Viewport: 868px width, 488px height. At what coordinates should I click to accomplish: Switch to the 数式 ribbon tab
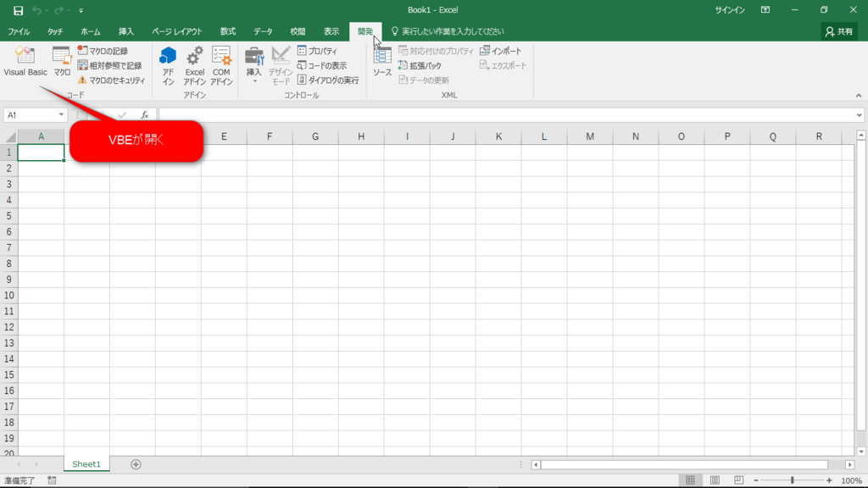pyautogui.click(x=226, y=30)
